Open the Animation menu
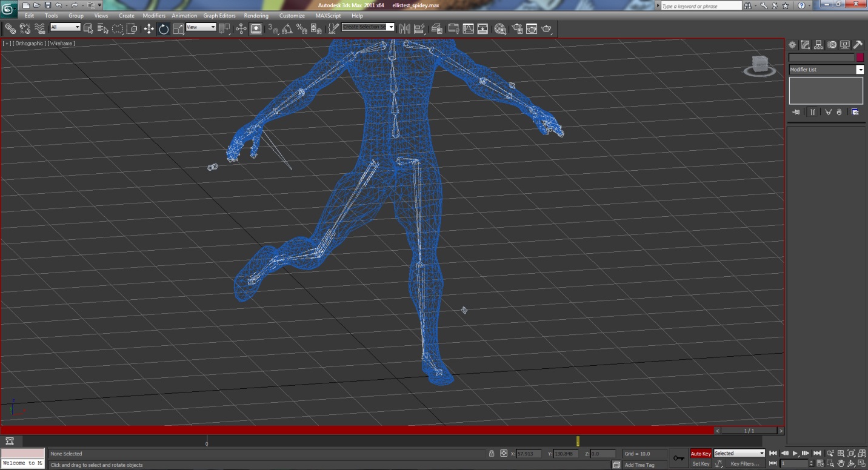Viewport: 868px width, 470px height. (x=184, y=16)
